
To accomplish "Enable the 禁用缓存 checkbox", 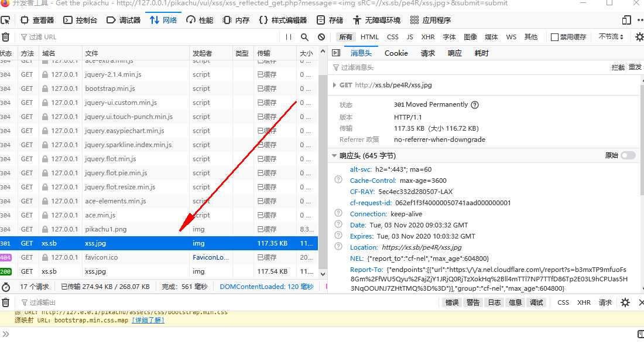I will (x=554, y=37).
